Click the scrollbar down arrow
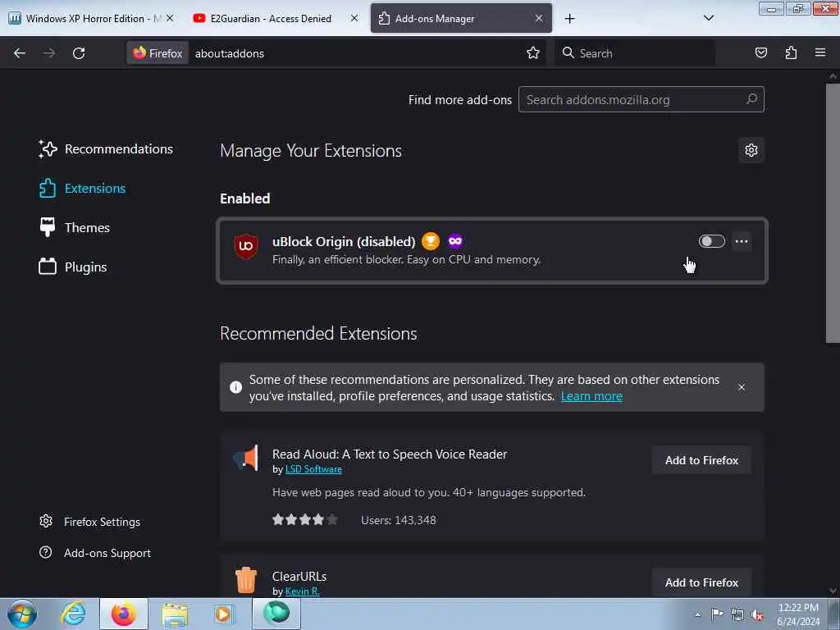 pyautogui.click(x=833, y=591)
